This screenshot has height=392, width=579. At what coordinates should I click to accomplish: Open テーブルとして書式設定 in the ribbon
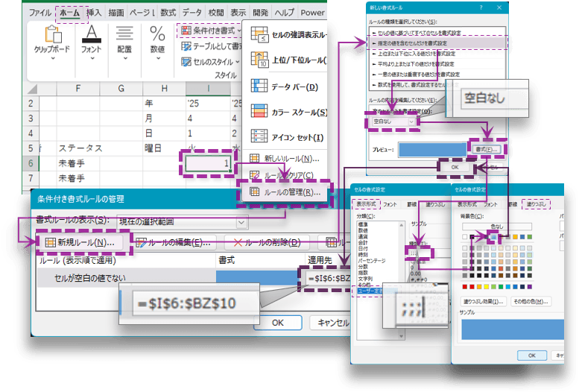pos(211,46)
